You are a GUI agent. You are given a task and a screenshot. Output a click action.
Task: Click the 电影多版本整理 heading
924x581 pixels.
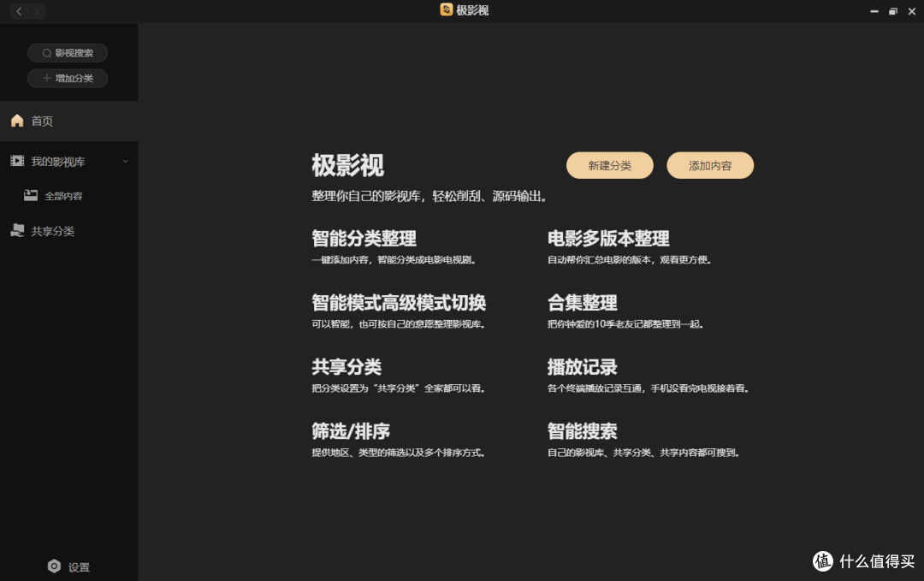(x=608, y=239)
